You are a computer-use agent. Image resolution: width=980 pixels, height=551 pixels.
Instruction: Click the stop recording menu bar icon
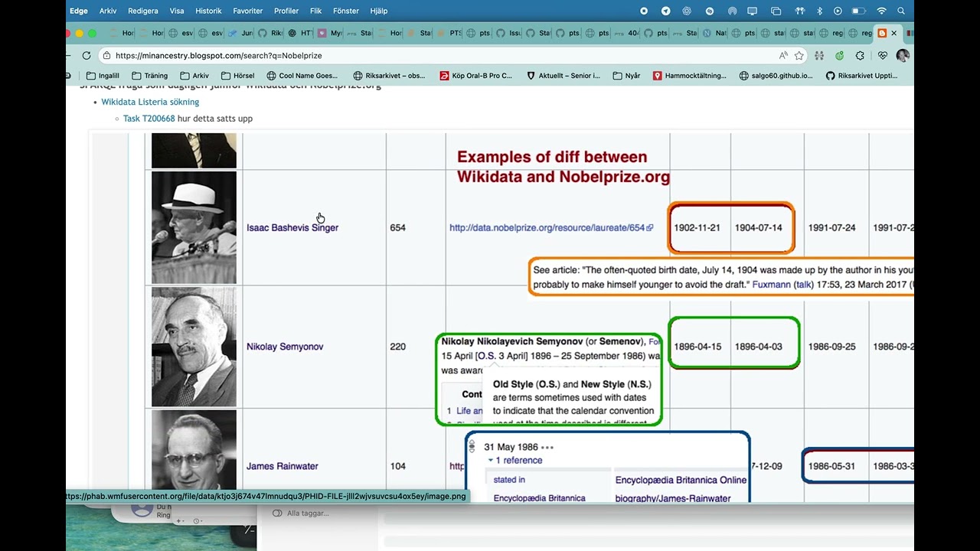pyautogui.click(x=644, y=11)
